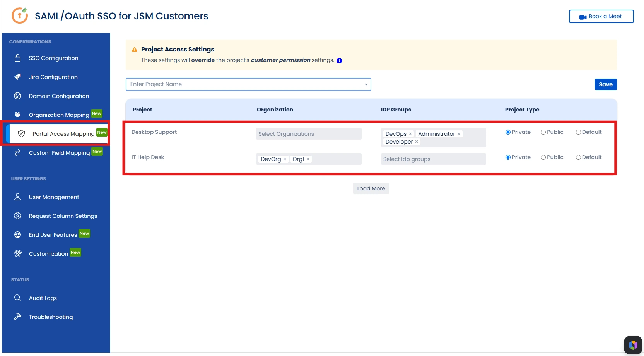Click the Organization column header
644x356 pixels.
[275, 110]
